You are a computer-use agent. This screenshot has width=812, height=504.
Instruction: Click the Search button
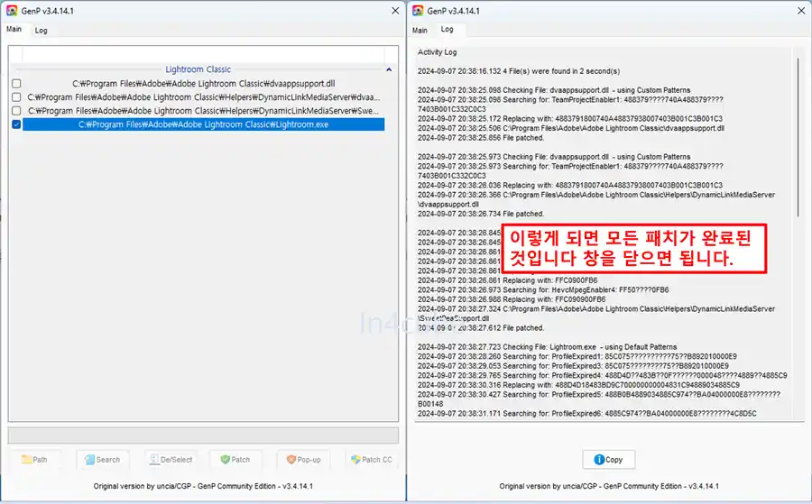coord(103,460)
